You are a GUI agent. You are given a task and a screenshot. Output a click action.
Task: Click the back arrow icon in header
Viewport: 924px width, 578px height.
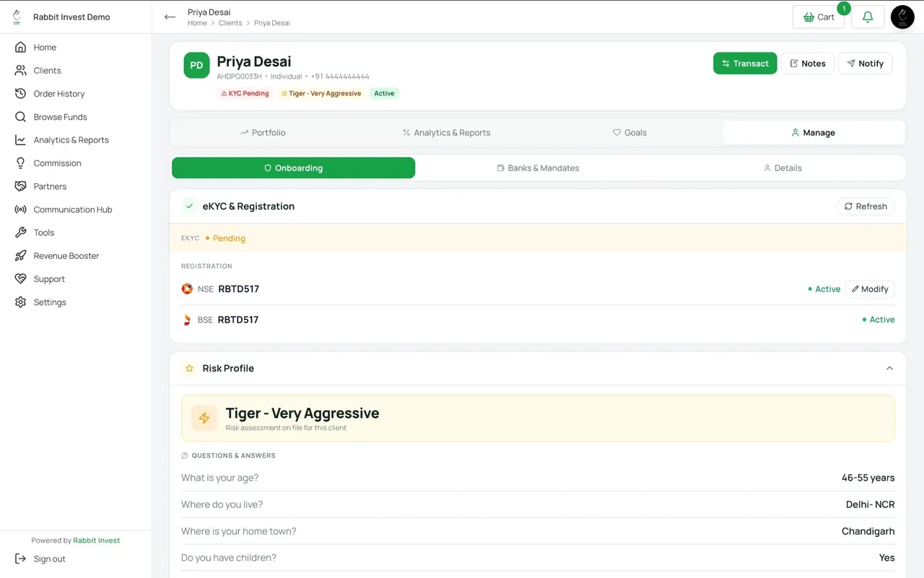point(170,17)
